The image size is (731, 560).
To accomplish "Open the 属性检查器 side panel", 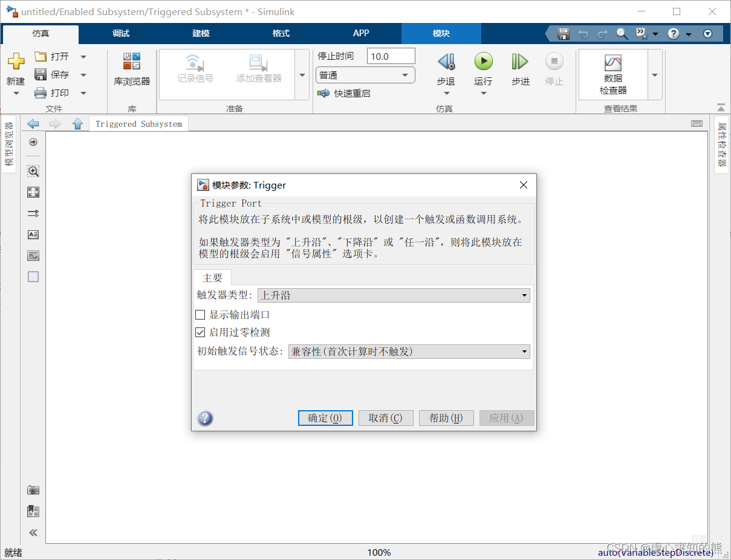I will pyautogui.click(x=722, y=144).
